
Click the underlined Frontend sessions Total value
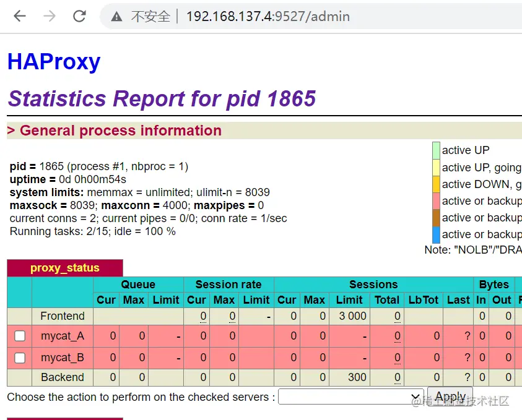(397, 316)
